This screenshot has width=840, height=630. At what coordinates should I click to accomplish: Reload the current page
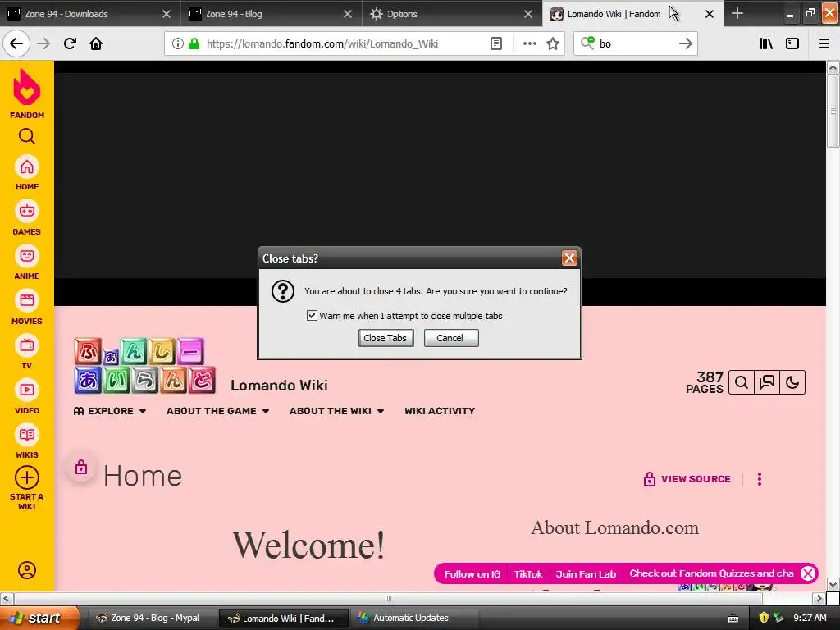click(70, 43)
